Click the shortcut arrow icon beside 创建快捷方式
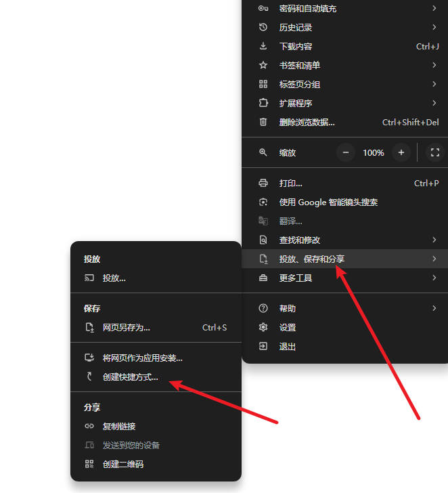This screenshot has height=493, width=448. click(x=89, y=377)
